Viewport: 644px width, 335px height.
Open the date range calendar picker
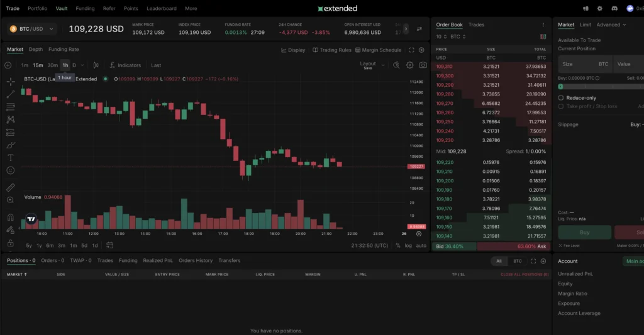click(109, 245)
